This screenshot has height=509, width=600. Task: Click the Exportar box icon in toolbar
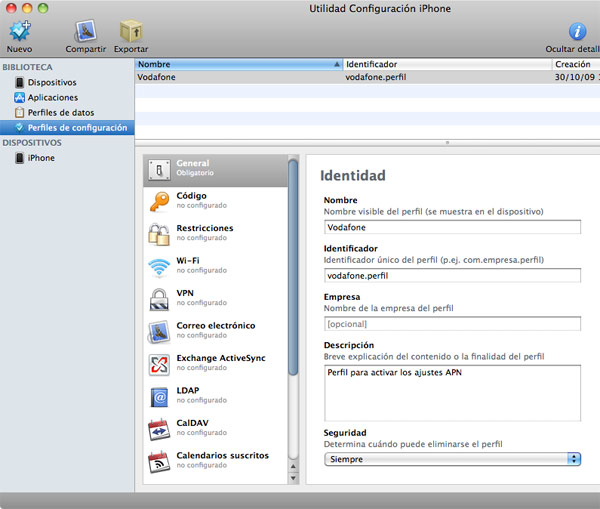(x=131, y=31)
